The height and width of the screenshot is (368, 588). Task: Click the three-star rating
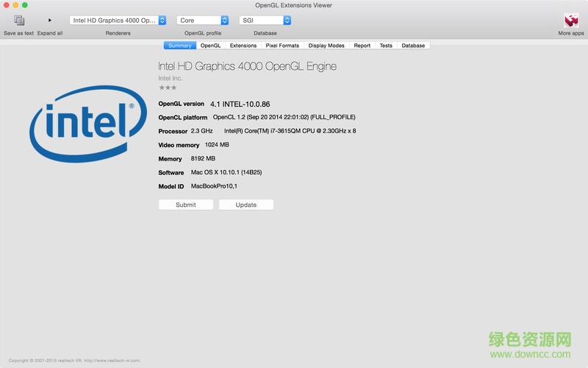click(168, 88)
